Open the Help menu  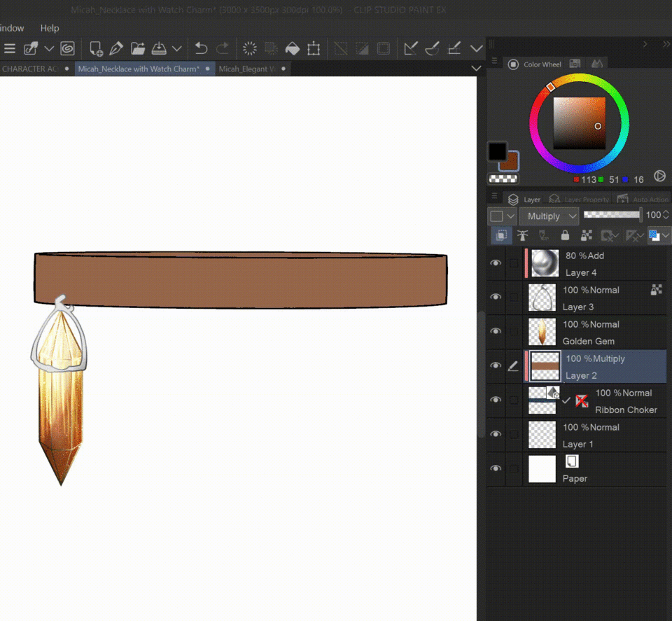point(50,28)
